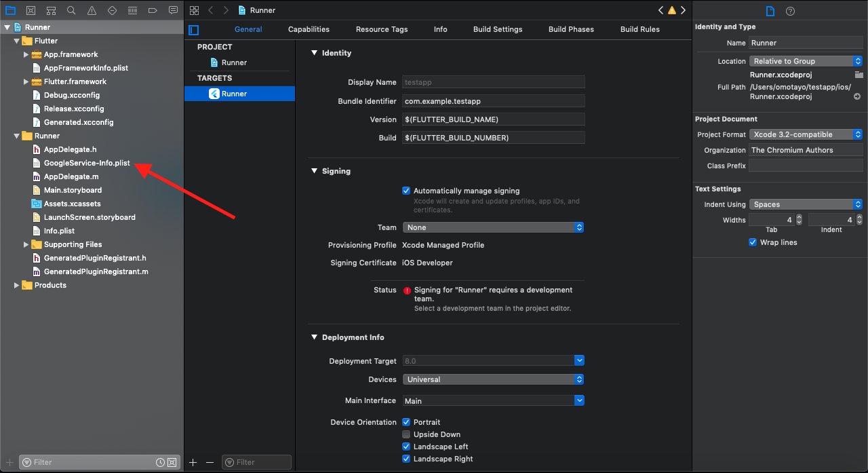The height and width of the screenshot is (473, 868).
Task: Open the Breakpoint navigator
Action: (153, 10)
